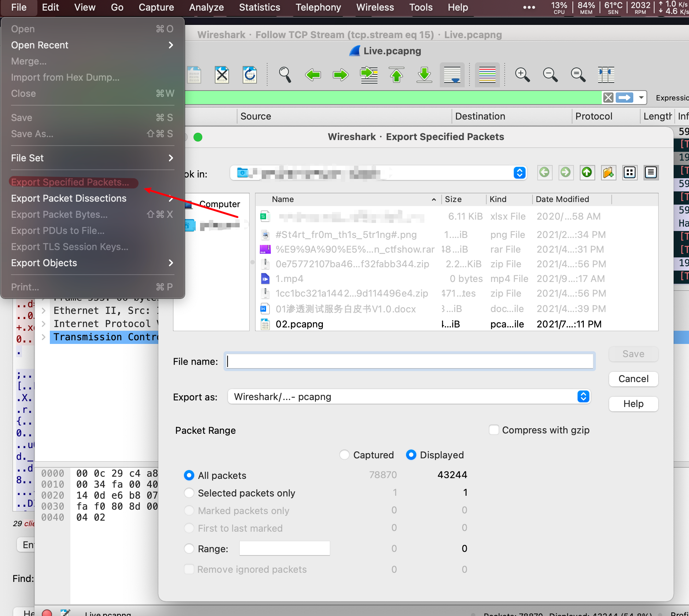Click Go to specified packet icon
Viewport: 689px width, 616px height.
(369, 75)
